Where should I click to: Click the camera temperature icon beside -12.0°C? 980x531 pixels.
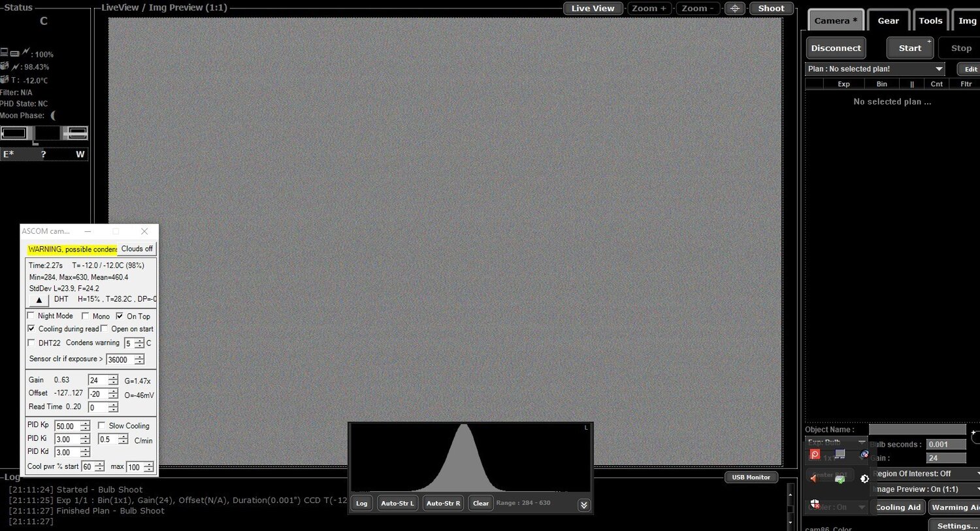[x=5, y=80]
